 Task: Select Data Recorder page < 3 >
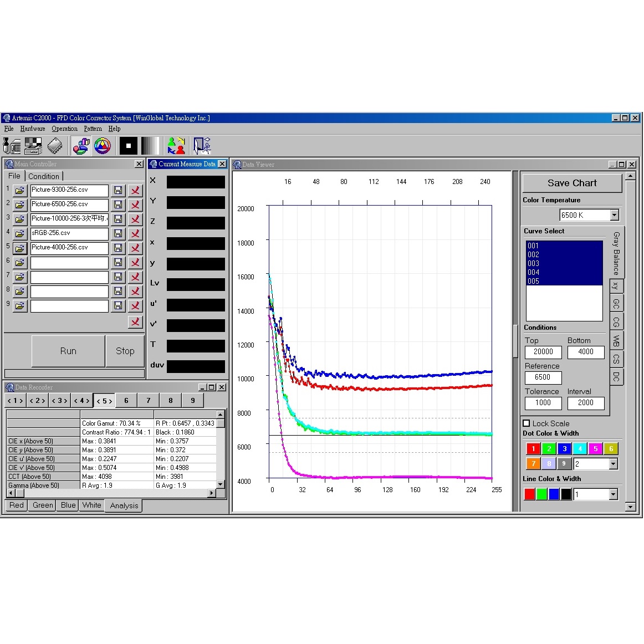[59, 401]
